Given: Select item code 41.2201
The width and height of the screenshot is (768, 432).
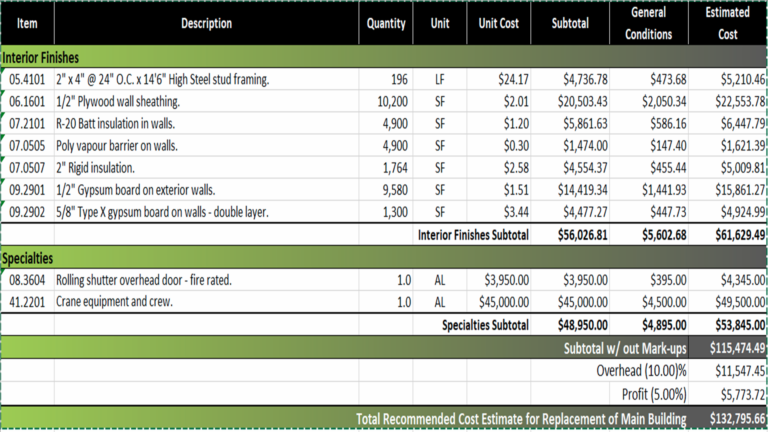Looking at the screenshot, I should coord(27,302).
